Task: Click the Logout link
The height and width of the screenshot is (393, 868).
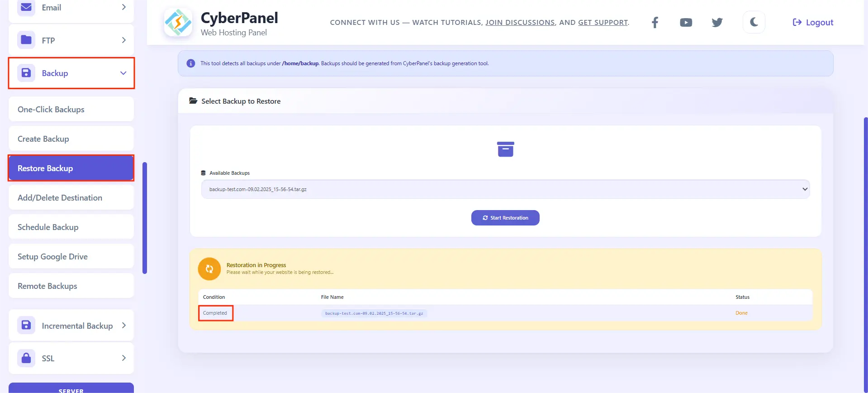Action: coord(813,22)
